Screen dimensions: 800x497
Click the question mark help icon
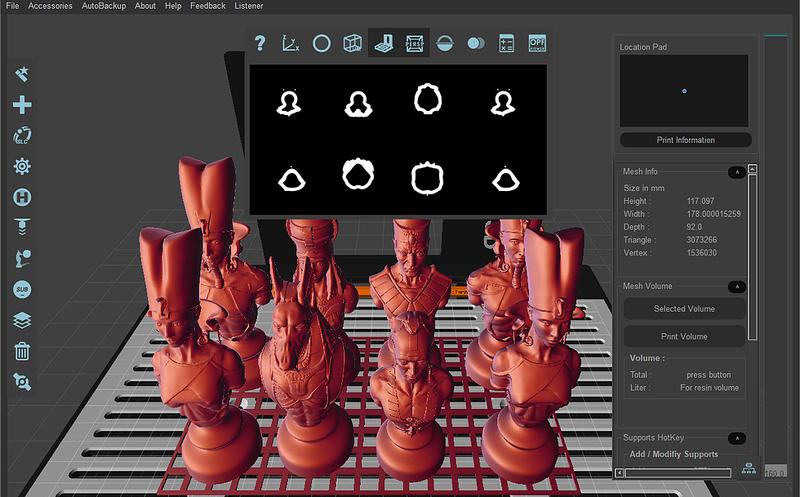[x=260, y=43]
